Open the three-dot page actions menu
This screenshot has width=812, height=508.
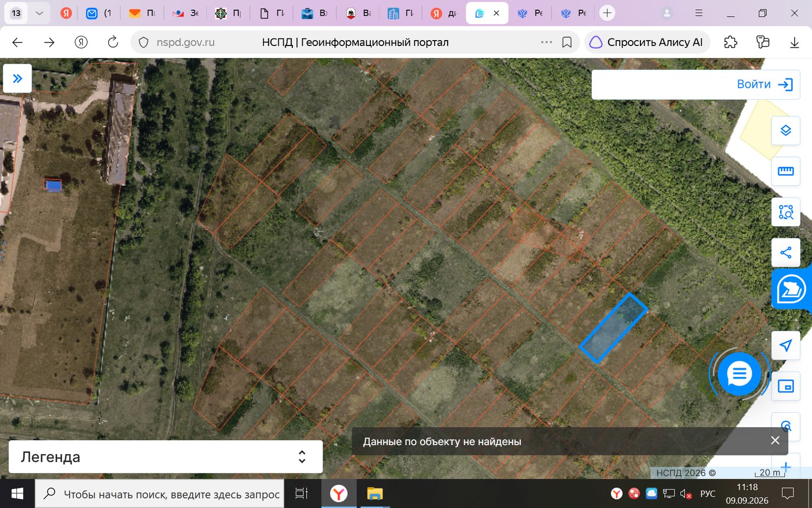click(546, 42)
